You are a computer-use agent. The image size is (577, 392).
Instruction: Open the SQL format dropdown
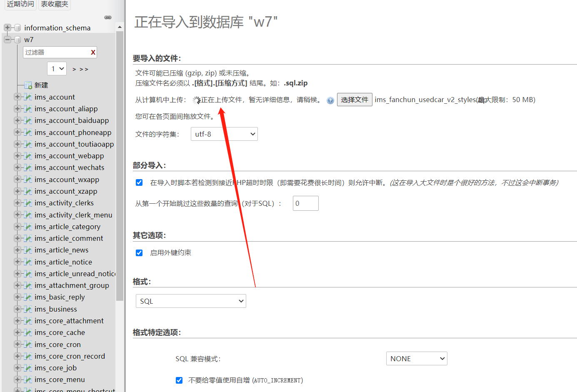(x=191, y=301)
